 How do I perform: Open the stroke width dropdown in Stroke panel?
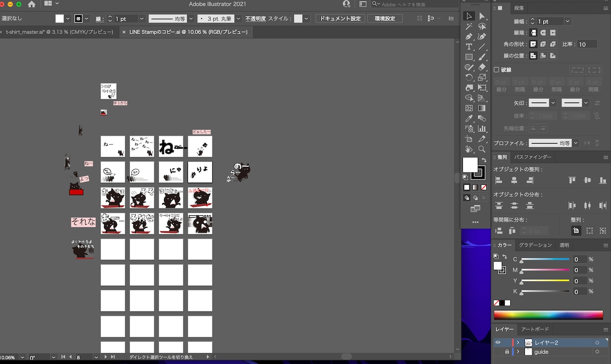(567, 22)
